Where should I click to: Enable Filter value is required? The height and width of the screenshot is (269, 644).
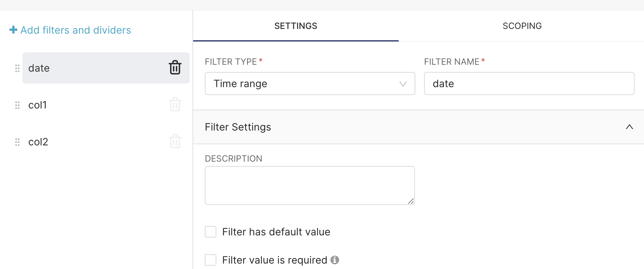coord(211,260)
